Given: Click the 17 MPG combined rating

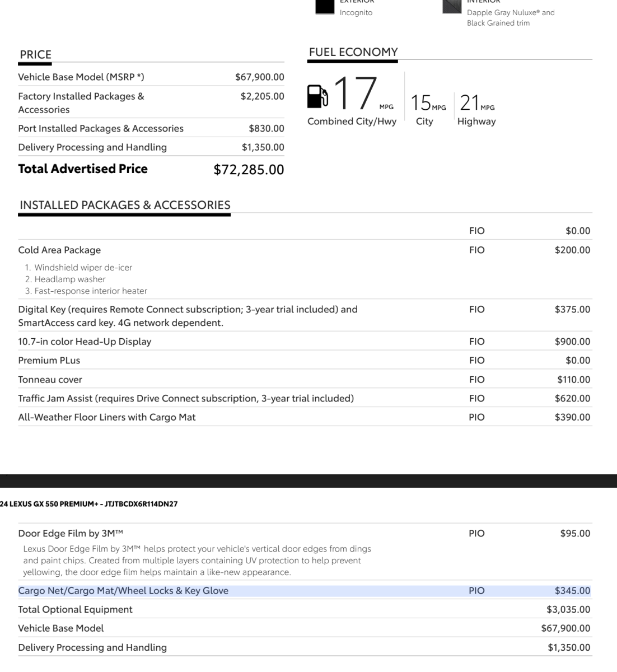Looking at the screenshot, I should pyautogui.click(x=356, y=93).
